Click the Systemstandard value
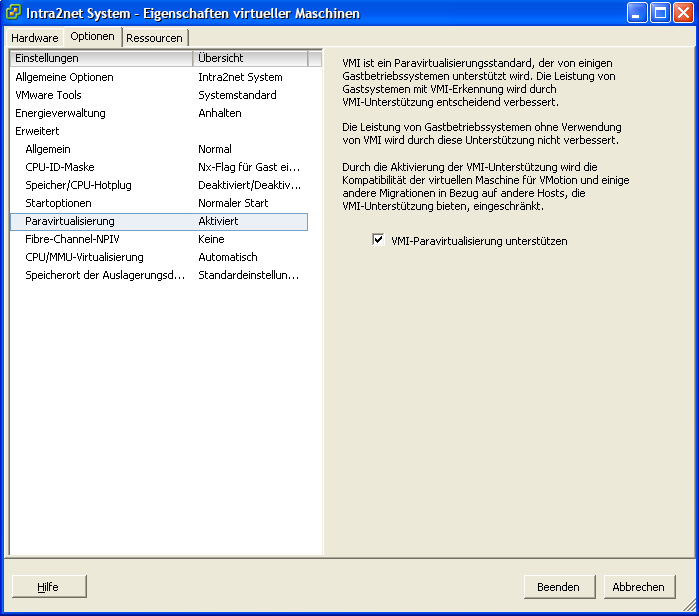699x616 pixels. click(x=237, y=95)
